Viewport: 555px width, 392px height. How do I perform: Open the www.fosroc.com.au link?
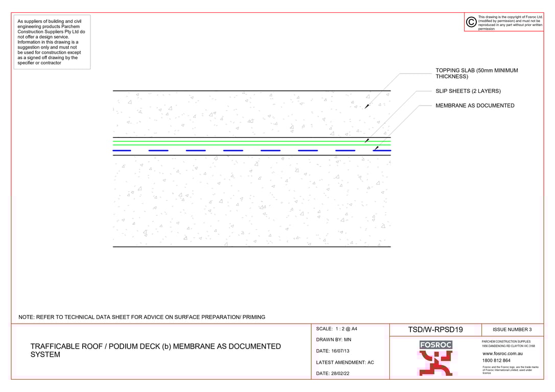point(502,353)
